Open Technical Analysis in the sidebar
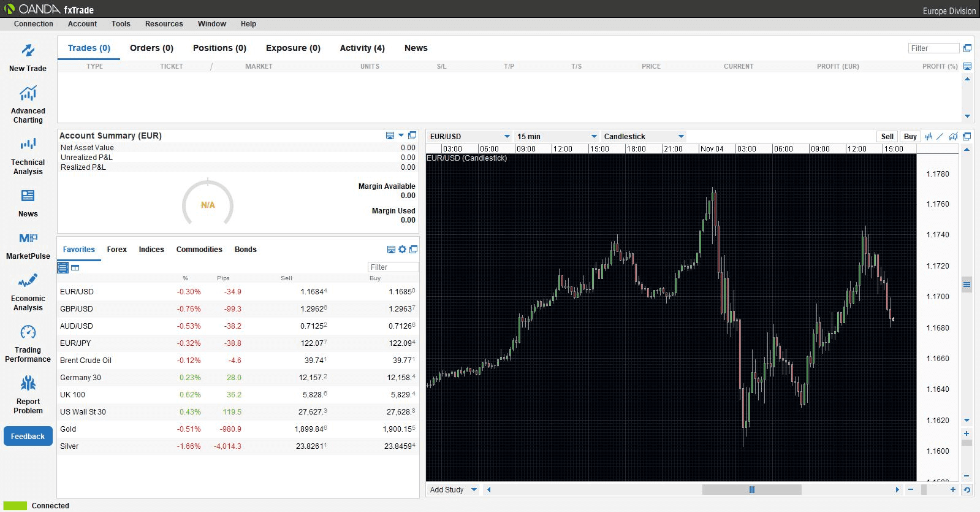 28,156
